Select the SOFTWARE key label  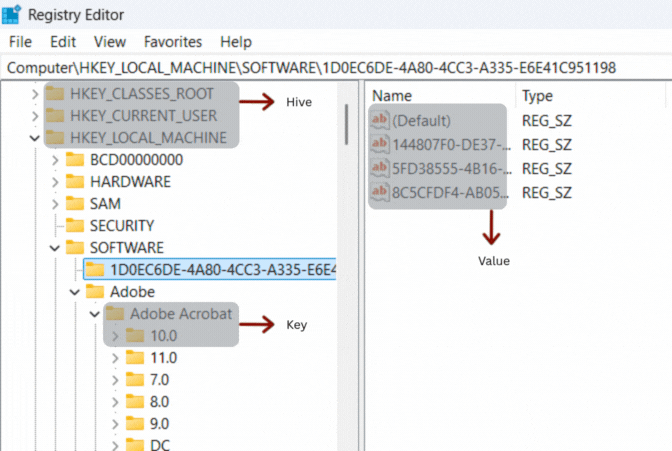(x=127, y=248)
